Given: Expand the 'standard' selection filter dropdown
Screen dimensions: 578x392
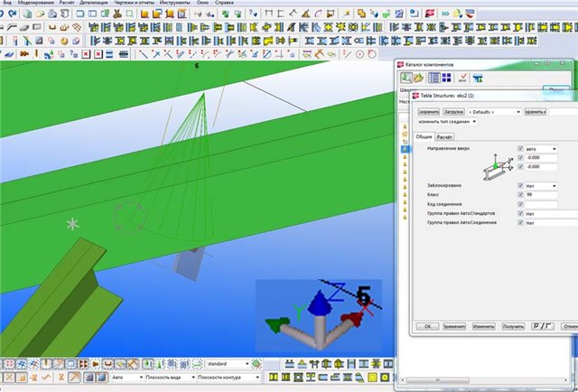Looking at the screenshot, I should (x=228, y=364).
